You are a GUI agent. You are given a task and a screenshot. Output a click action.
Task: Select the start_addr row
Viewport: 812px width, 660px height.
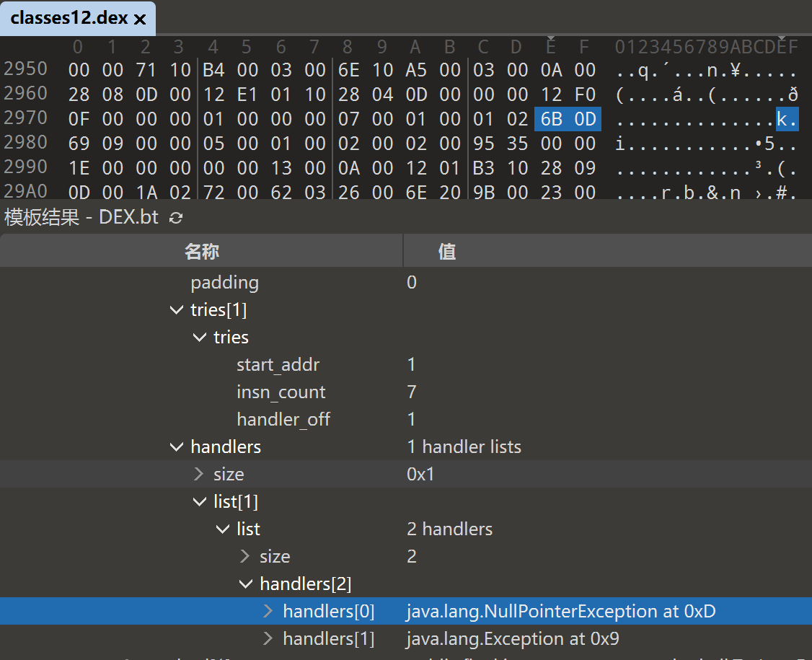point(406,365)
